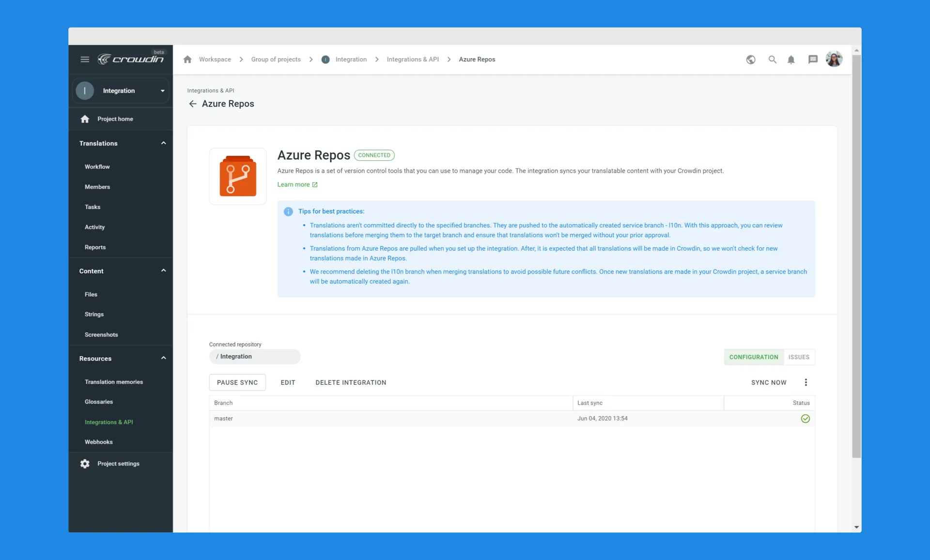Click the vertical scrollbar thumb
The image size is (930, 560).
tap(856, 257)
